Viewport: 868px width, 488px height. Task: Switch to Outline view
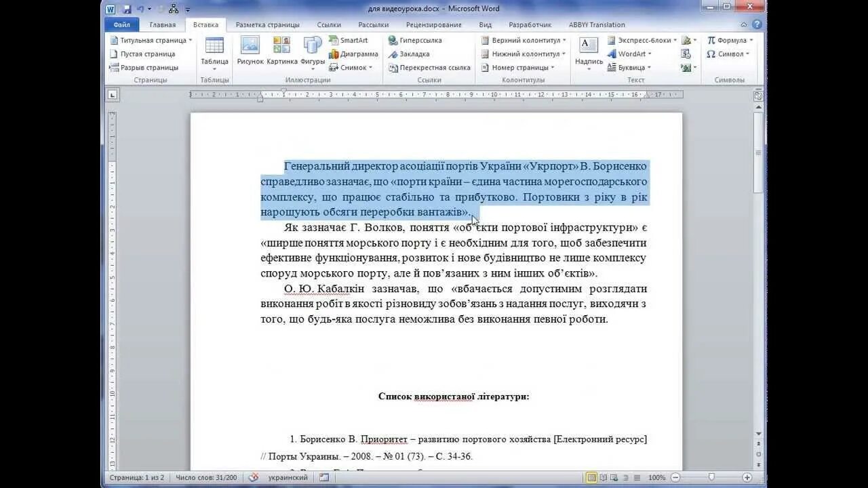[627, 477]
